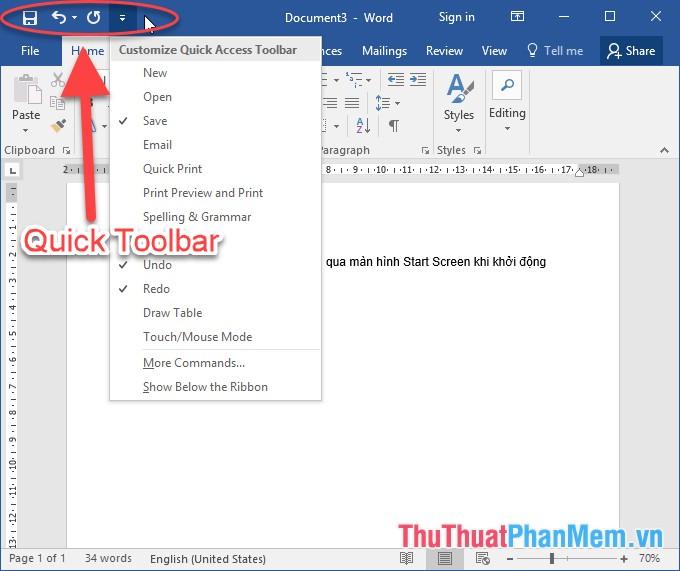
Task: Click the 34 words count
Action: point(108,558)
